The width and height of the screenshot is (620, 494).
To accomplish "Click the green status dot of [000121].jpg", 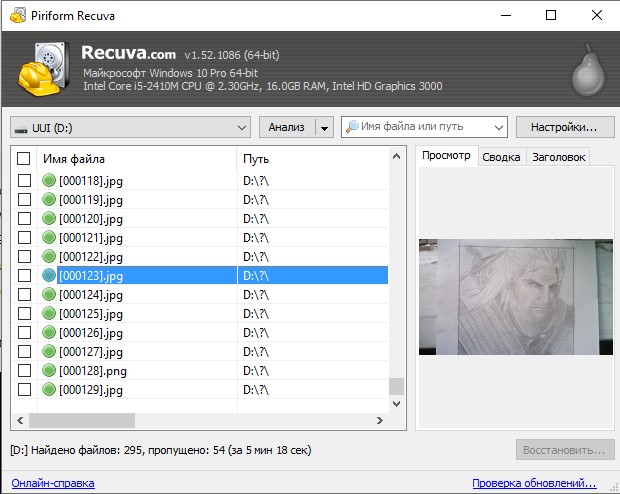I will (x=49, y=237).
